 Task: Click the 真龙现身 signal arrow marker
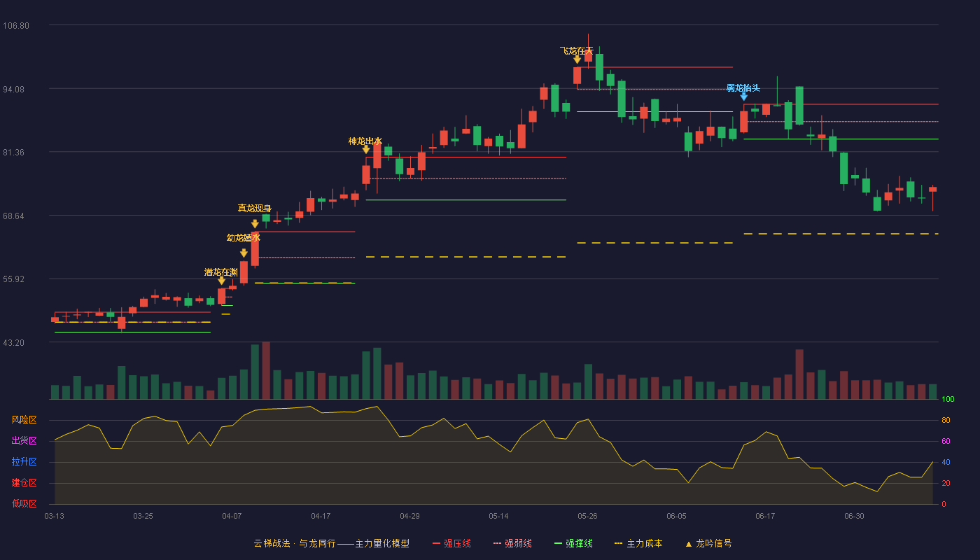(255, 224)
